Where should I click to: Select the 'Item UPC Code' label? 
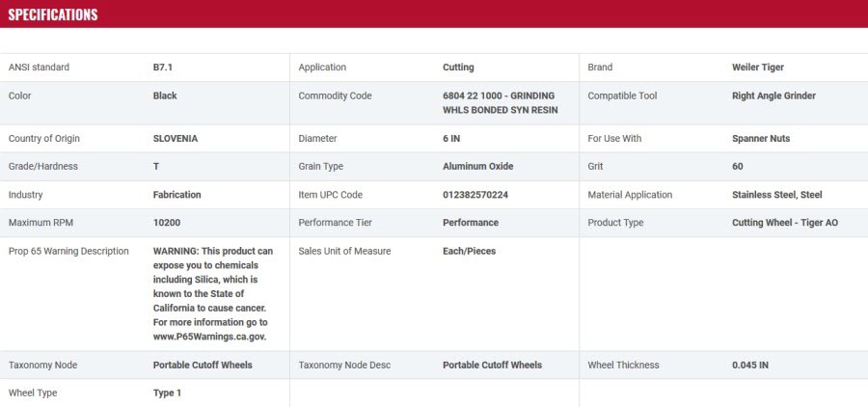[x=331, y=195]
